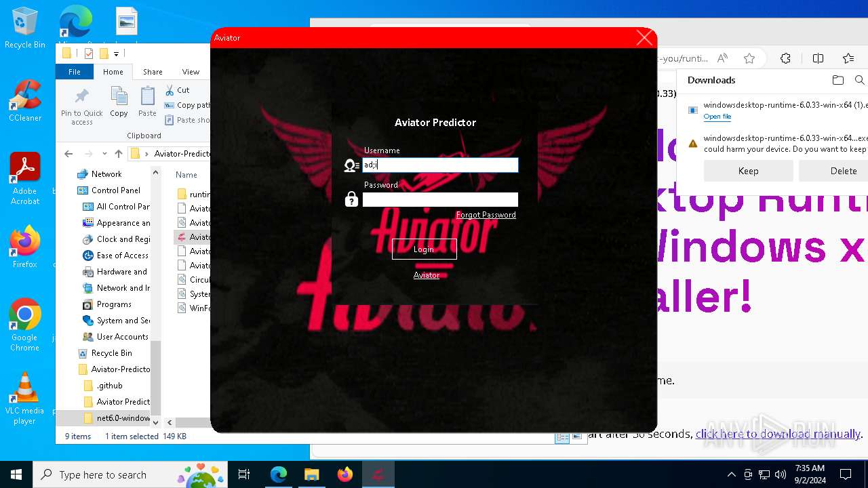Click the volume icon in system tray
The width and height of the screenshot is (868, 488).
tap(780, 474)
